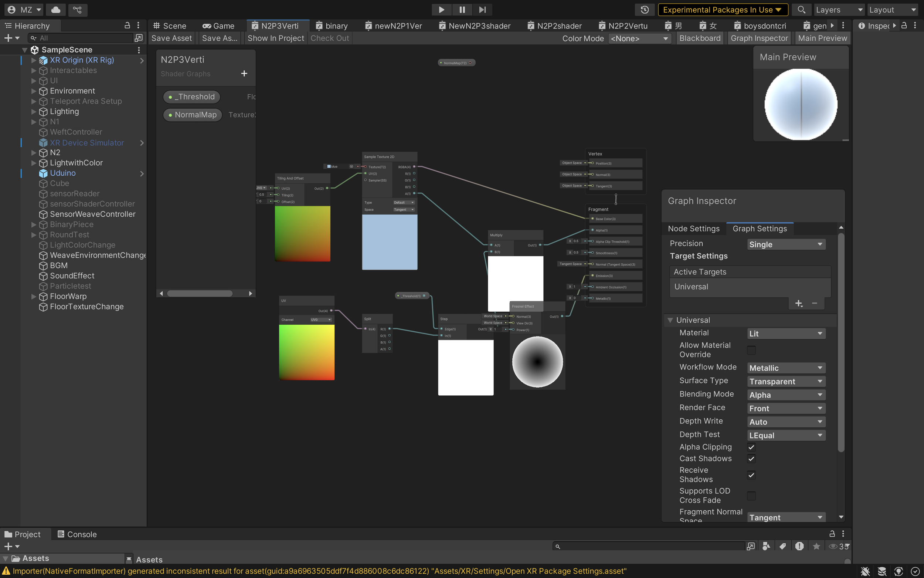Disable Cast Shadows

point(751,459)
